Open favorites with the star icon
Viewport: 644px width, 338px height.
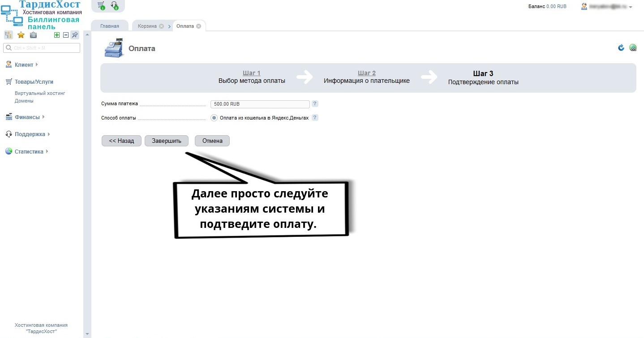[21, 35]
